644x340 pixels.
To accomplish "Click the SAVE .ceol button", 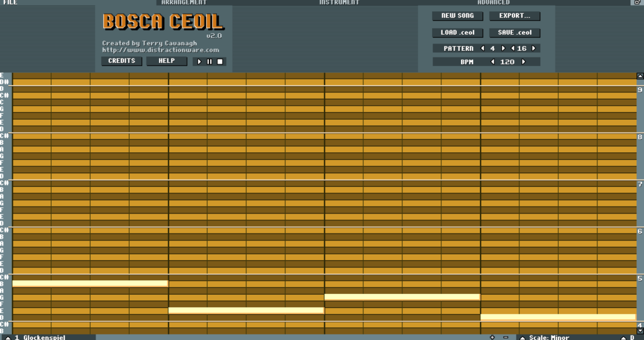I will point(514,33).
